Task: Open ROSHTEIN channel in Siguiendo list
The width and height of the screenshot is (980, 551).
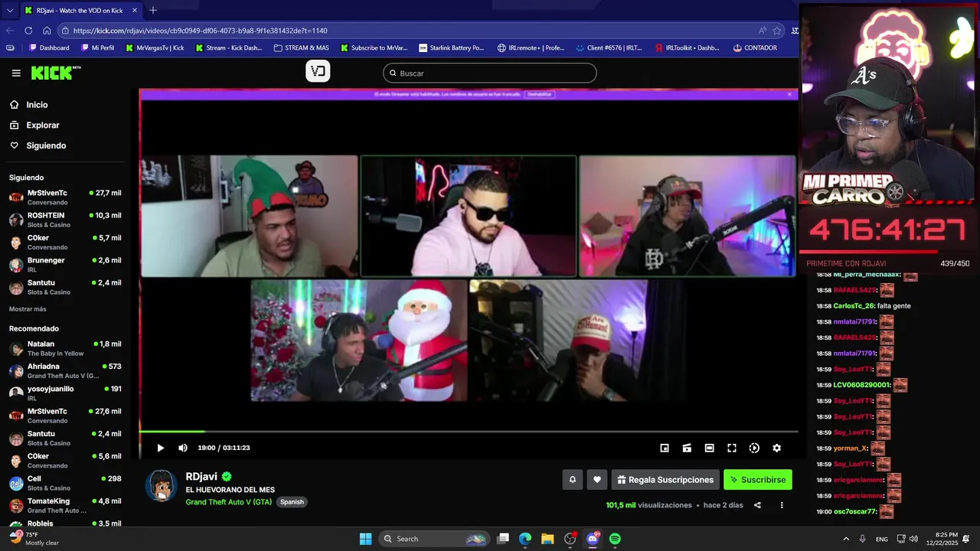Action: point(65,220)
